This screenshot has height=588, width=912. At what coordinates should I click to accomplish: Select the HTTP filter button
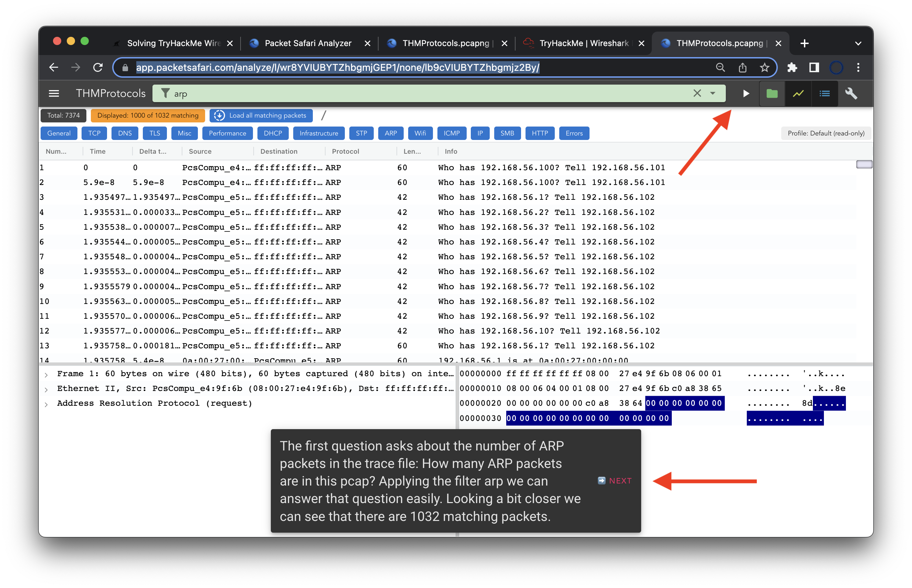(x=540, y=133)
